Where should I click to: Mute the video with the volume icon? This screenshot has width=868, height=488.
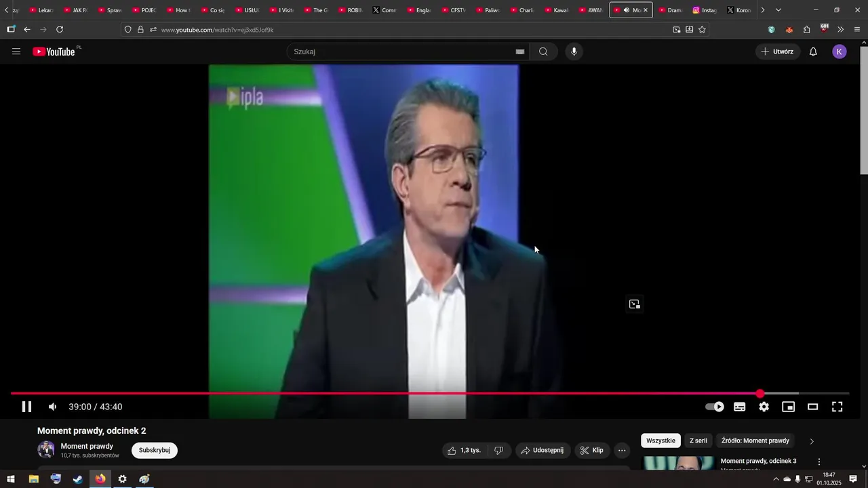click(52, 407)
